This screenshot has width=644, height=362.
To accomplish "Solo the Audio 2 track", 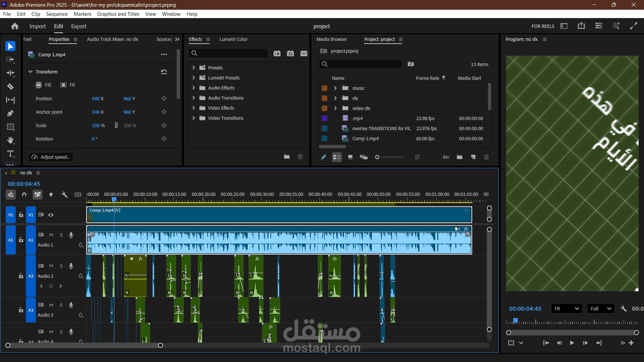I will pos(61,266).
